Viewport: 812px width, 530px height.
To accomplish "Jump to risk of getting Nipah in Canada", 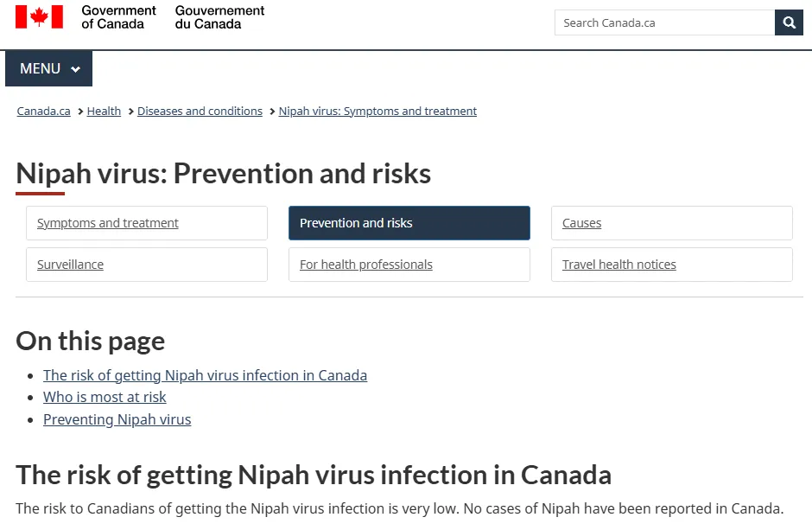I will [x=205, y=375].
